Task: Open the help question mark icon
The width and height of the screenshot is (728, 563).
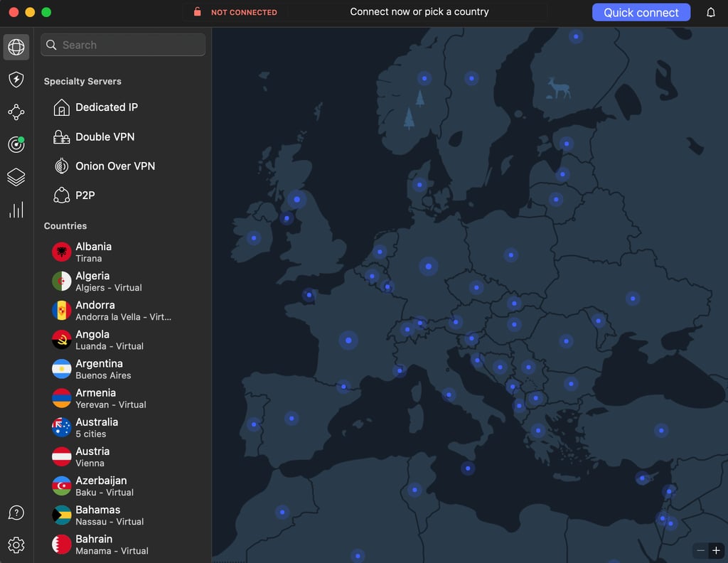Action: [16, 513]
